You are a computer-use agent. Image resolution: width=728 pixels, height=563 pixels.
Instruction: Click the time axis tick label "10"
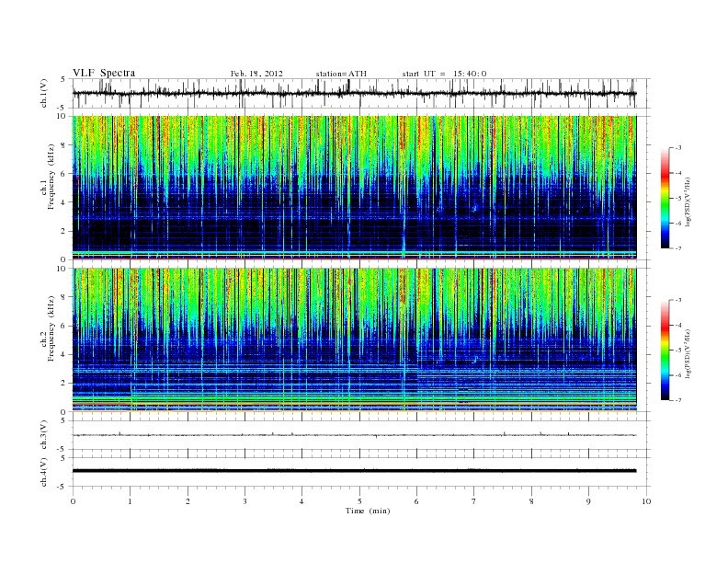pos(646,501)
